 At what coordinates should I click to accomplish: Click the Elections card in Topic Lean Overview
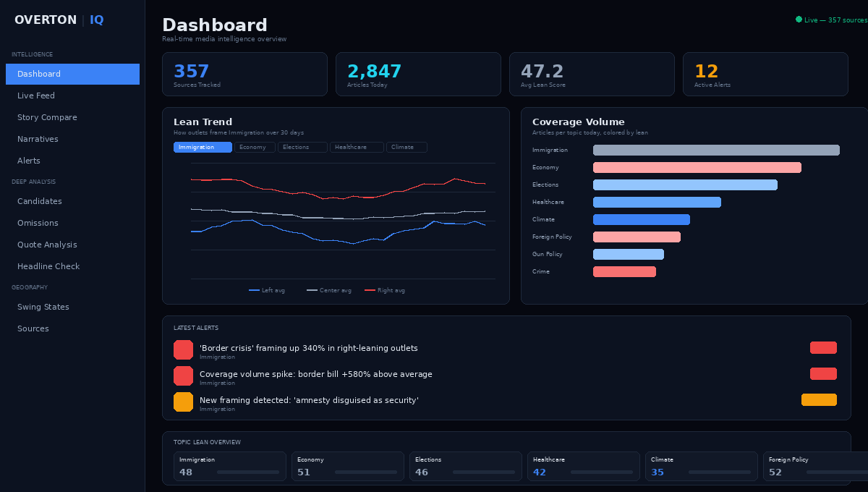465,466
